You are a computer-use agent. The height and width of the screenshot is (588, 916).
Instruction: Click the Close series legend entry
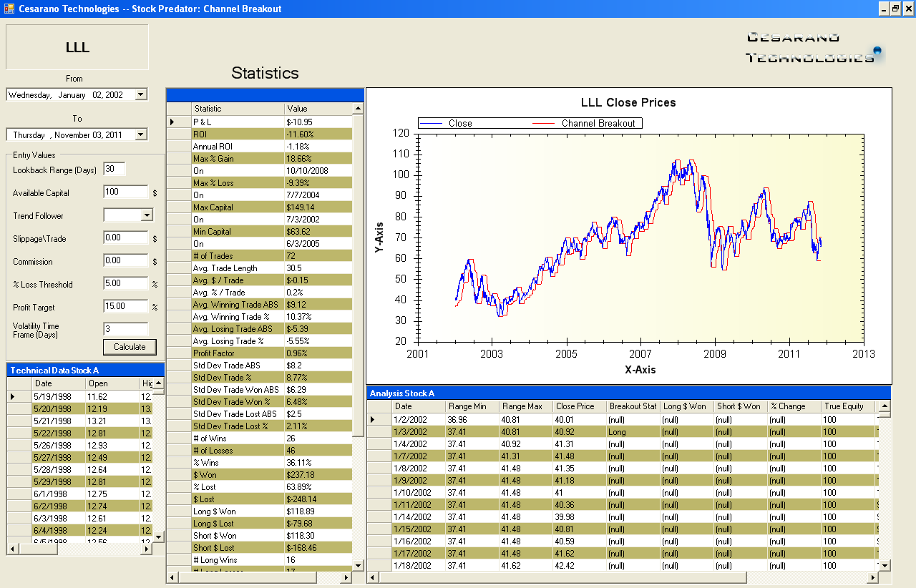click(447, 123)
